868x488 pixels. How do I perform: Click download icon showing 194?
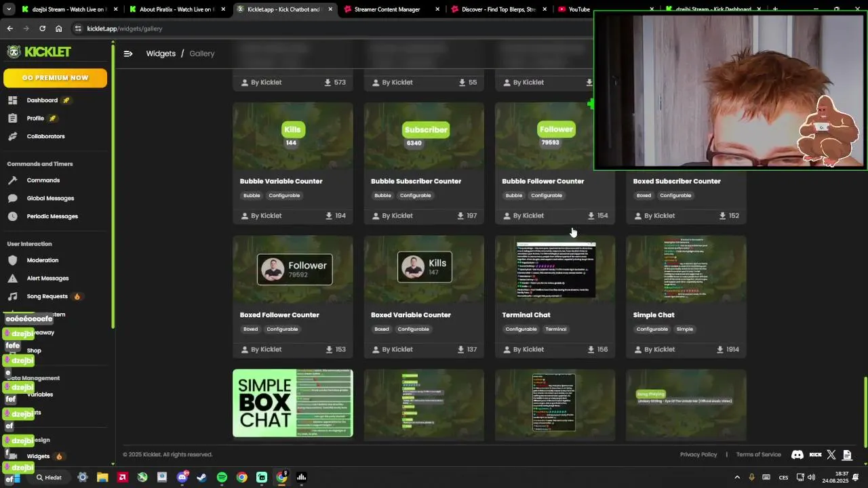[x=329, y=216]
